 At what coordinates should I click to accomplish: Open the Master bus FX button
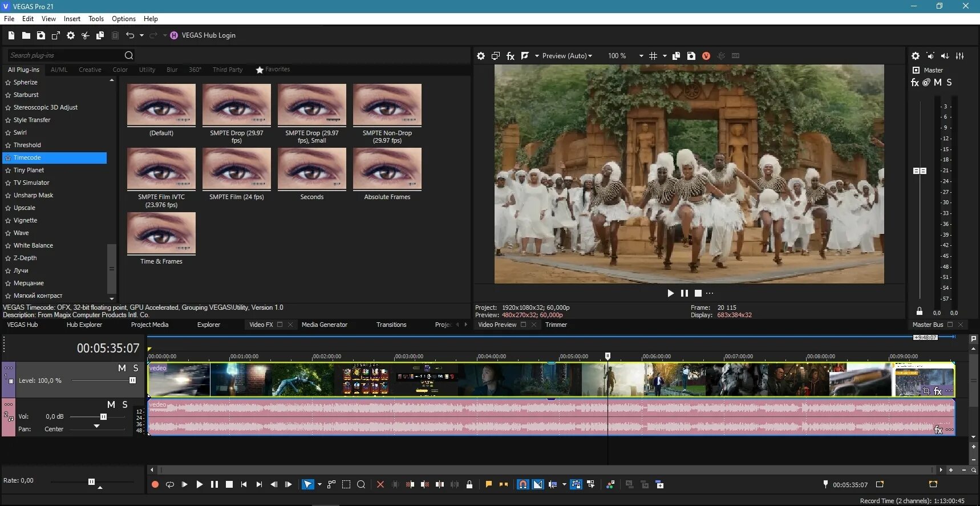915,83
